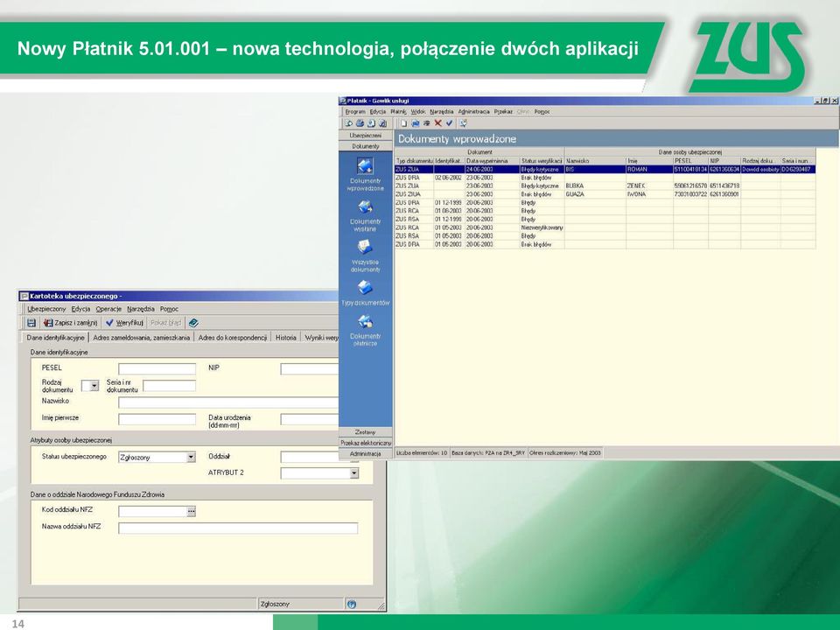
Task: Sort by Status weryfikacji column header
Action: click(x=542, y=161)
